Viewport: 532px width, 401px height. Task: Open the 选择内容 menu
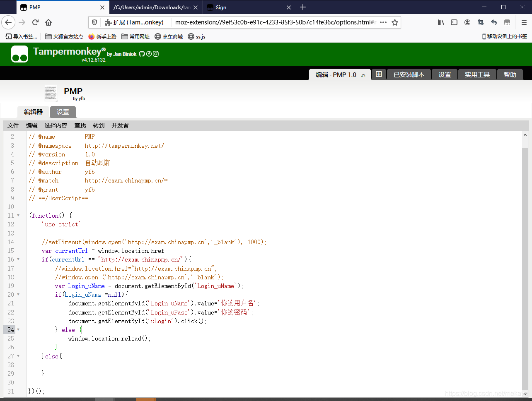click(x=56, y=125)
